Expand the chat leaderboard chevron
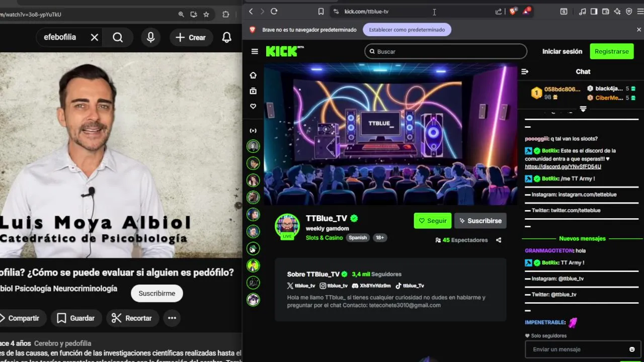This screenshot has width=644, height=362. coord(583,109)
